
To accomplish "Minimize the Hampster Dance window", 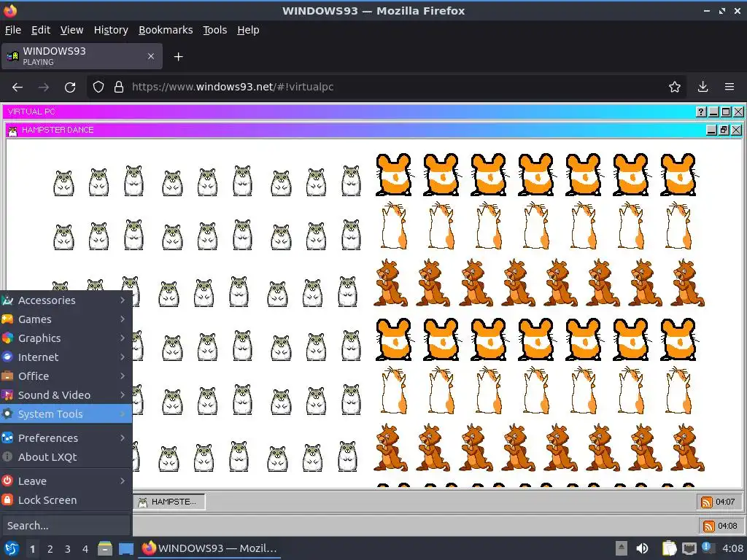I will tap(711, 130).
